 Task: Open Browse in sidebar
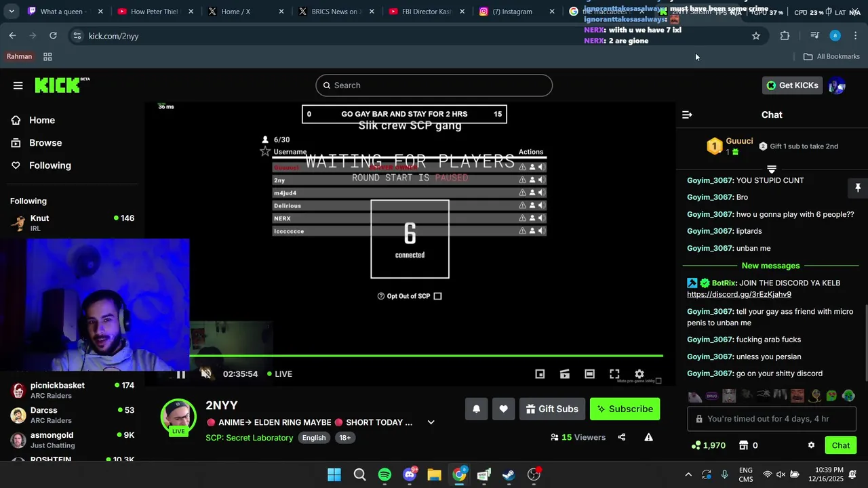tap(45, 143)
